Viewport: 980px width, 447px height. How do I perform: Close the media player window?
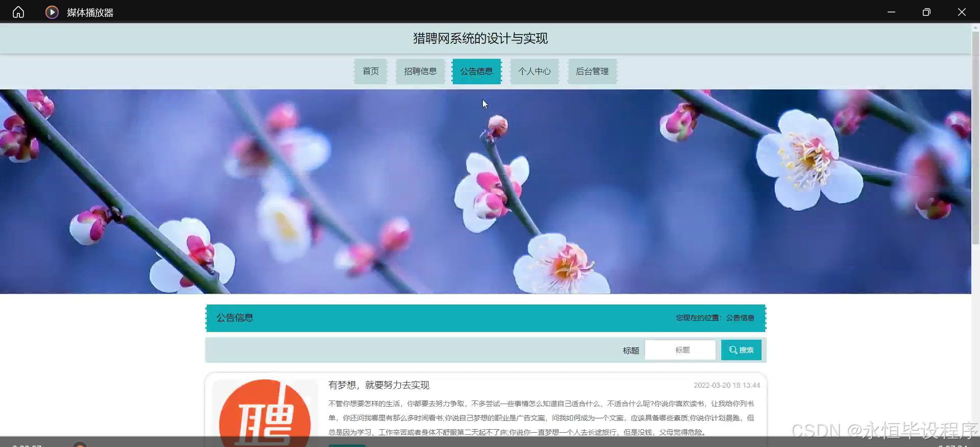[962, 12]
